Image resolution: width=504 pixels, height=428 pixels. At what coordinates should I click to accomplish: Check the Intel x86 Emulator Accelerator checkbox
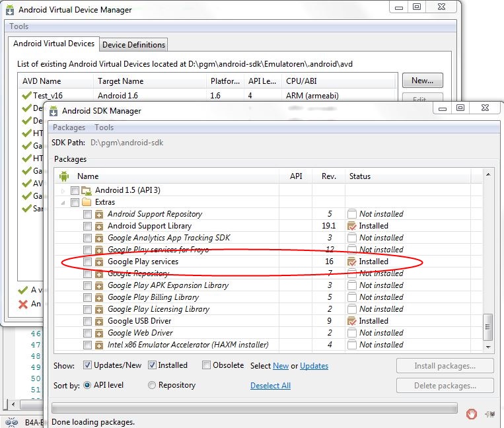point(87,345)
